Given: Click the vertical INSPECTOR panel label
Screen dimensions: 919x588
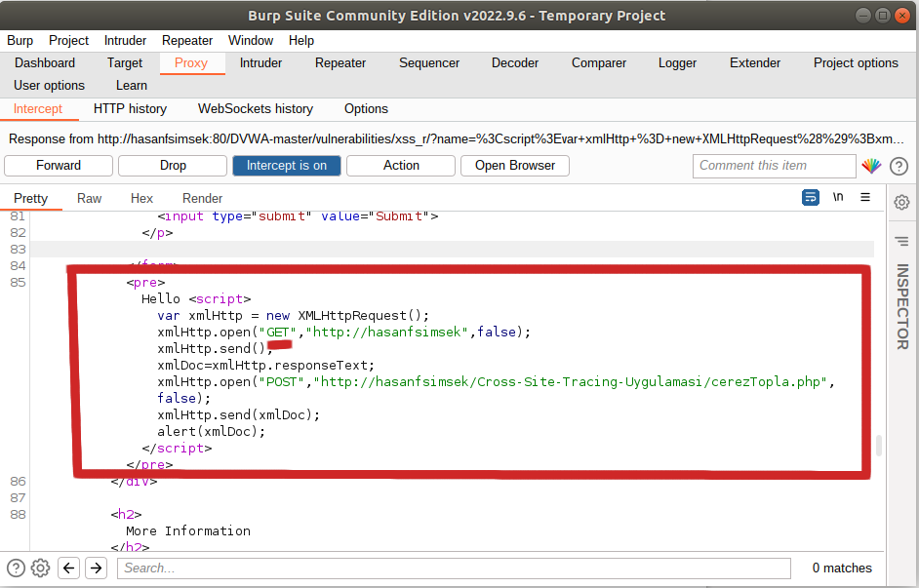Looking at the screenshot, I should (902, 306).
